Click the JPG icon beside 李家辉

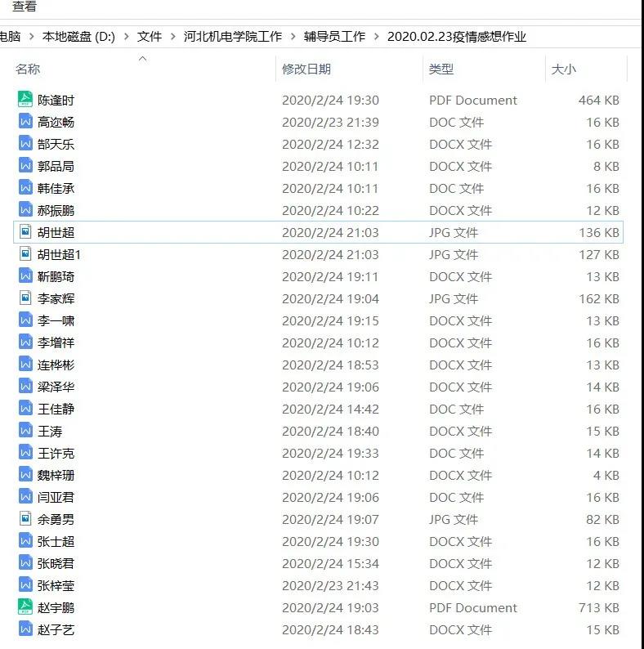click(25, 298)
